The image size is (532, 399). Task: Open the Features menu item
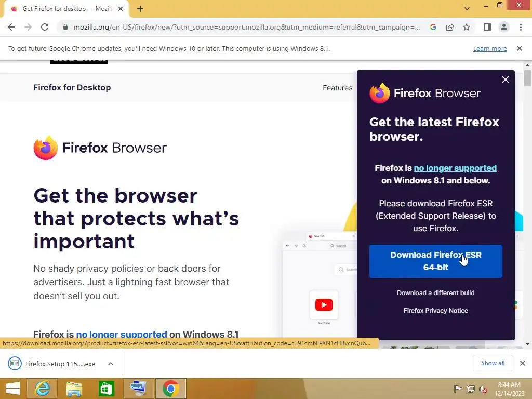tap(337, 88)
